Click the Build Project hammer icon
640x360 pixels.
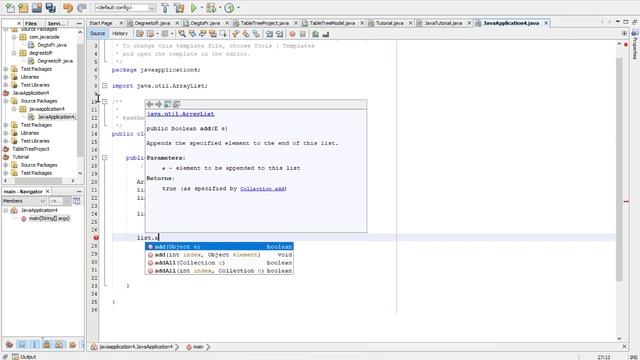[165, 7]
